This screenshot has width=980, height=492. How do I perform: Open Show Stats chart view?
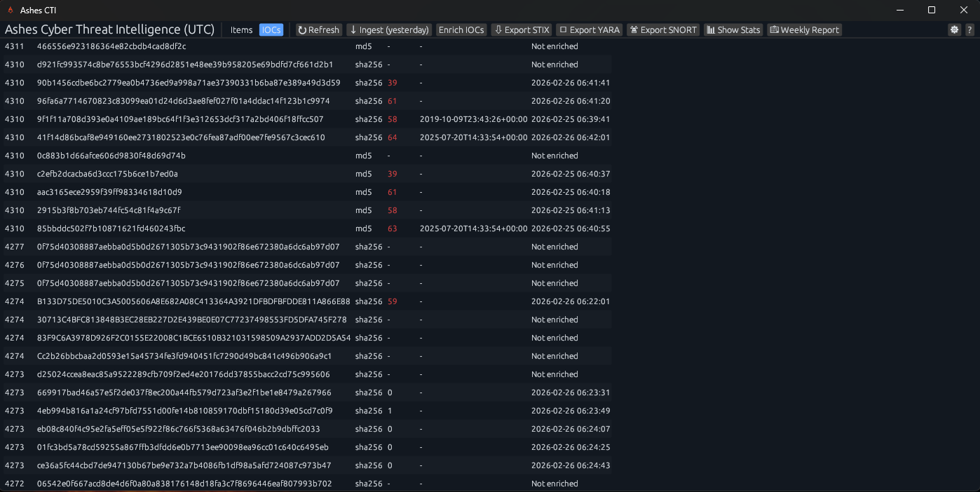pyautogui.click(x=733, y=30)
